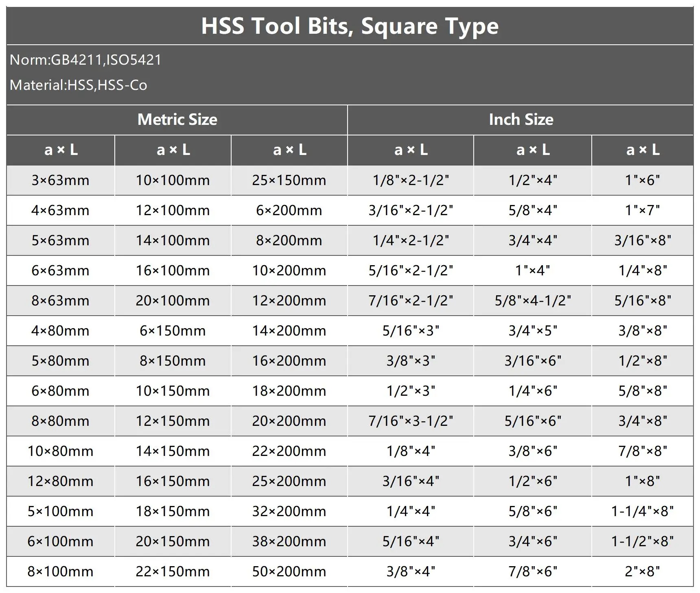Click the Material:HSS,HSS-Co label
The height and width of the screenshot is (593, 700).
pos(79,85)
